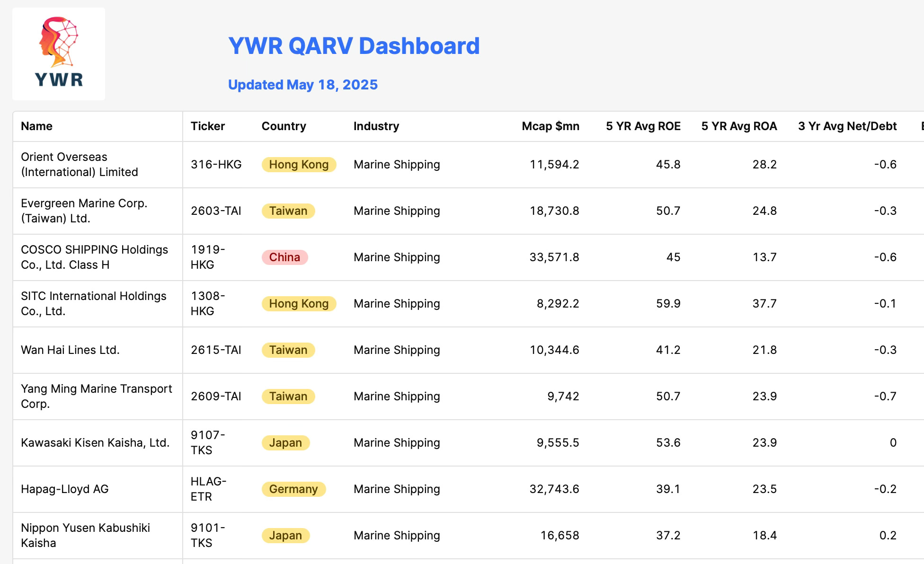This screenshot has width=924, height=564.
Task: Sort by 3 Yr Avg Net/Debt header
Action: [847, 126]
